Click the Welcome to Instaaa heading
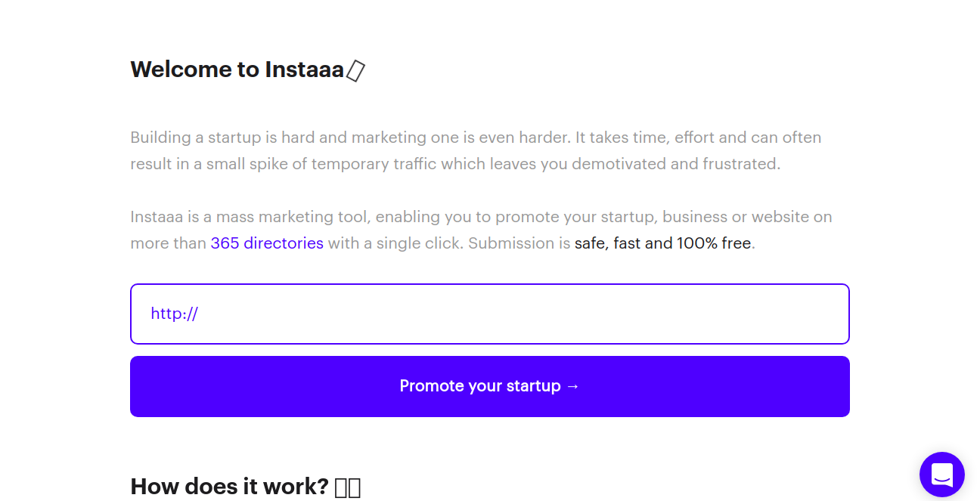This screenshot has height=501, width=980. [x=237, y=70]
